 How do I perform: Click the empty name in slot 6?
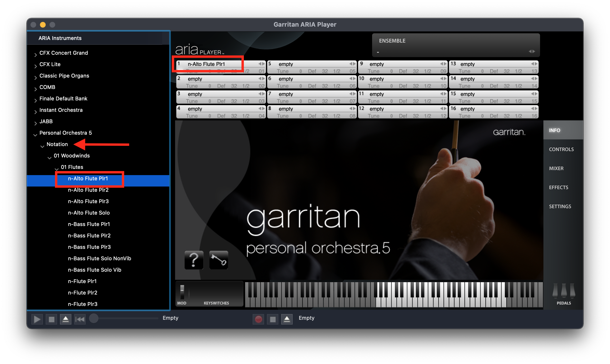(x=286, y=79)
